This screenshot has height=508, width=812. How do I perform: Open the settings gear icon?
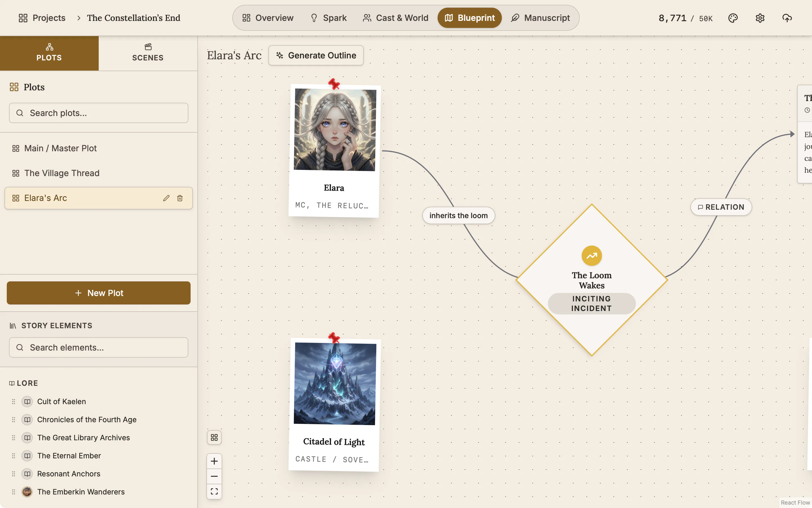760,18
